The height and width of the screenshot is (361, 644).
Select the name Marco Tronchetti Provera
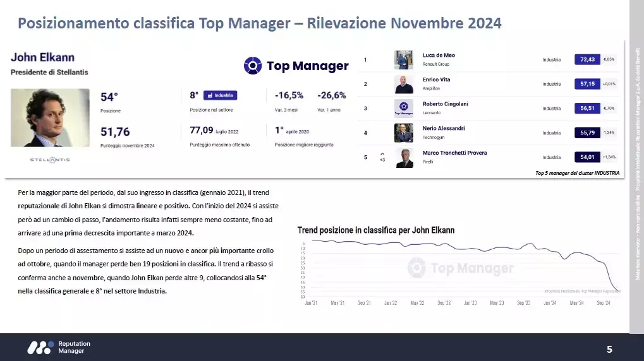pos(454,153)
